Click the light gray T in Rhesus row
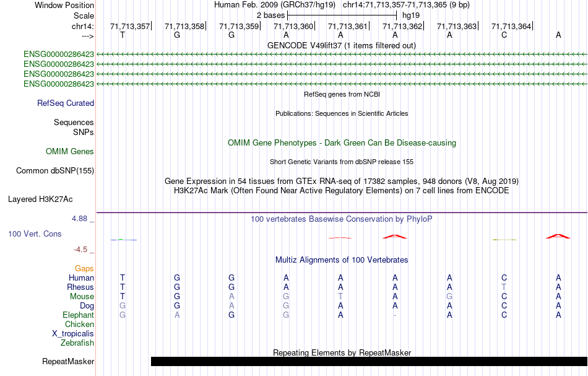Viewport: 588px width, 376px height. (504, 287)
